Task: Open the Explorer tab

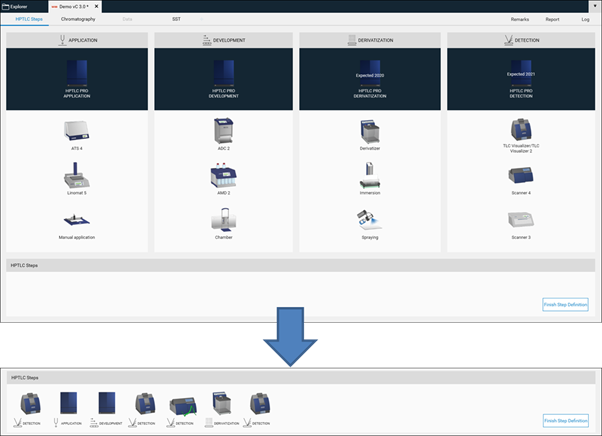Action: pyautogui.click(x=15, y=7)
